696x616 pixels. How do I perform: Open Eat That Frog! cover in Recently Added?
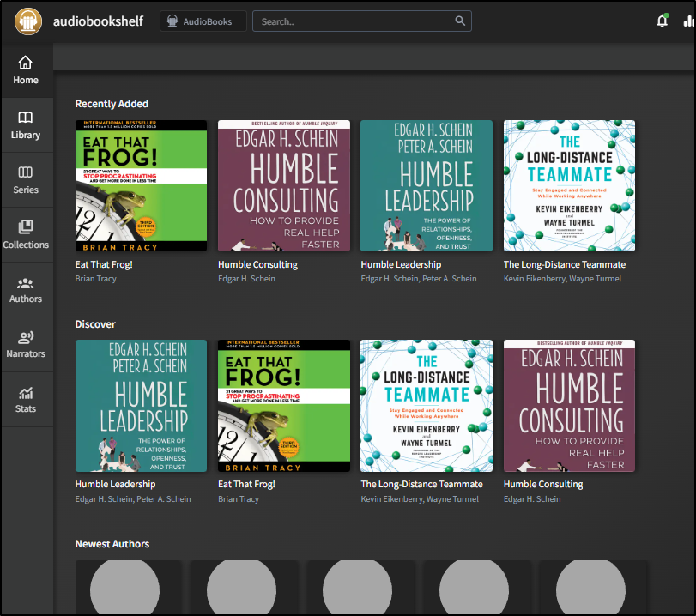141,186
